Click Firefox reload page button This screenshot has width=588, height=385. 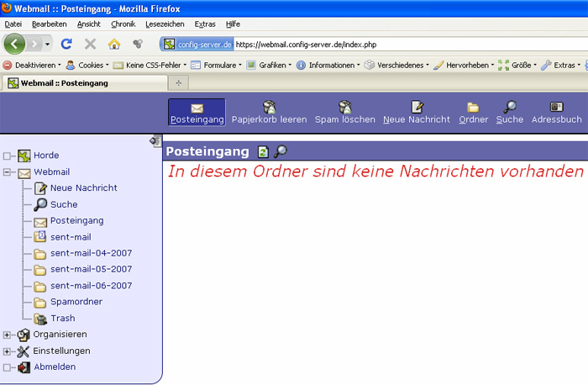pos(66,43)
